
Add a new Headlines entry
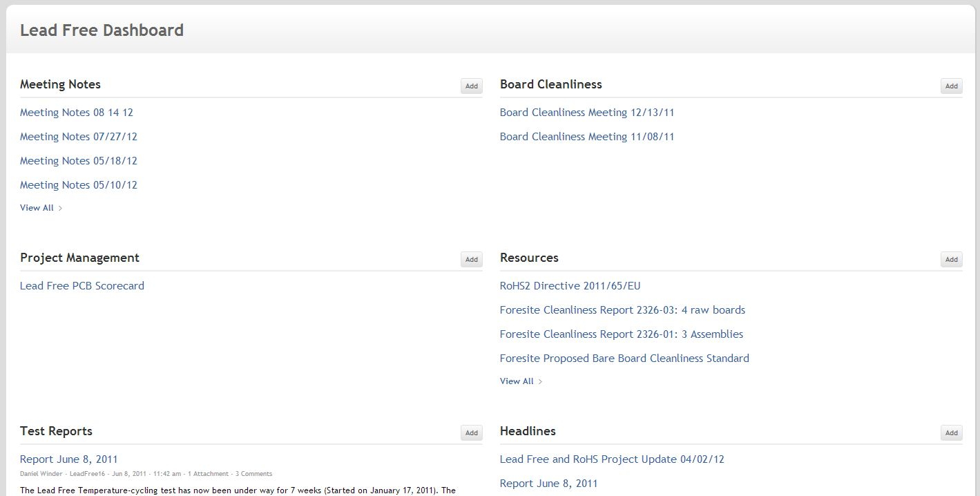pyautogui.click(x=951, y=433)
